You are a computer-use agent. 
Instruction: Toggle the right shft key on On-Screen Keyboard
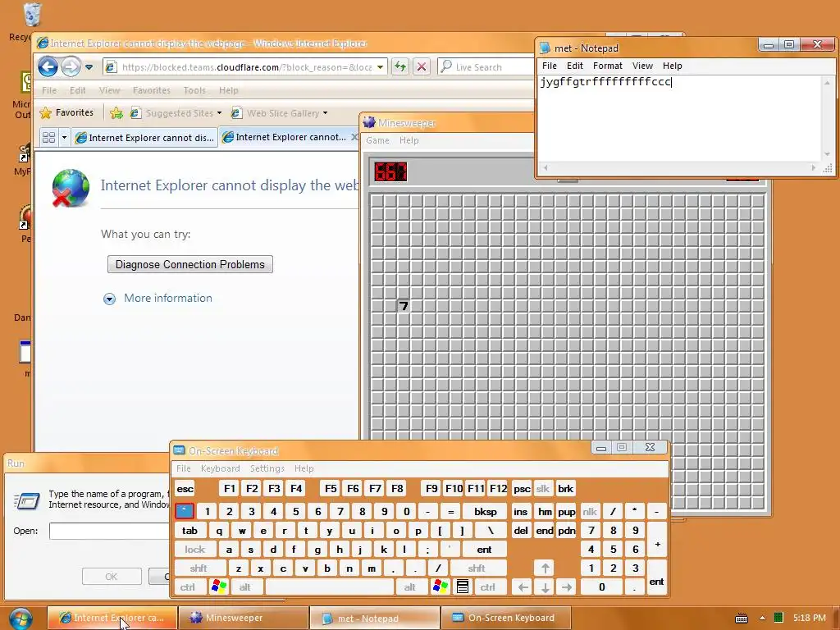coord(477,568)
